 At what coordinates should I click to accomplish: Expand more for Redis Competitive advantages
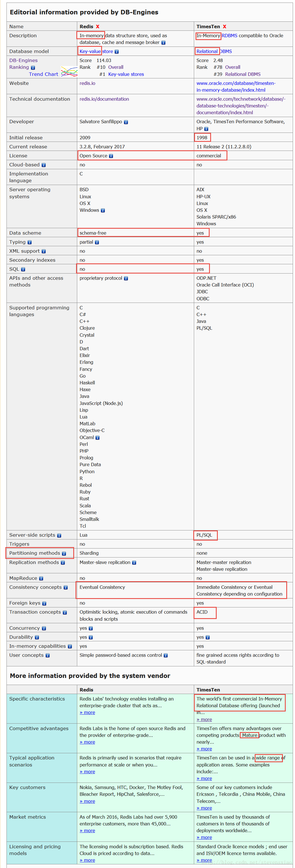point(87,742)
